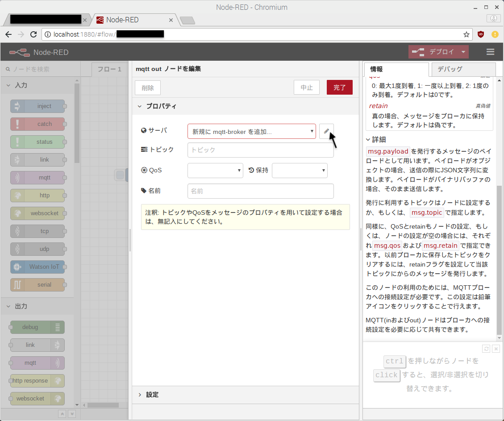This screenshot has height=421, width=504.
Task: Click the msg.payload text in the info panel
Action: point(387,151)
